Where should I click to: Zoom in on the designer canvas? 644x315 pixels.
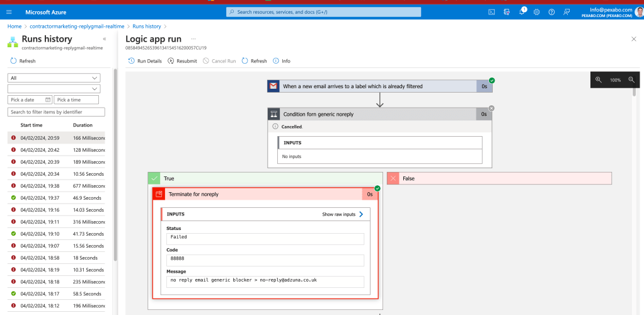599,80
